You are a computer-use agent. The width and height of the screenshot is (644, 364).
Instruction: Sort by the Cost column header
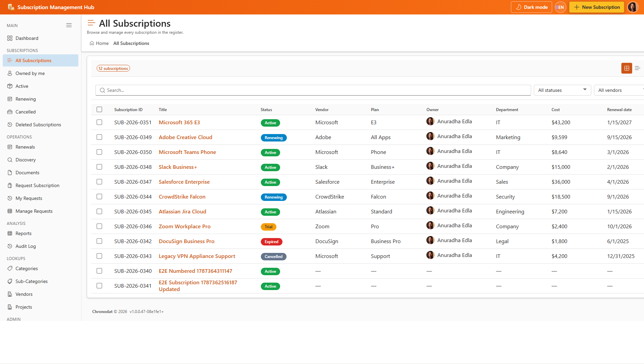pyautogui.click(x=555, y=110)
